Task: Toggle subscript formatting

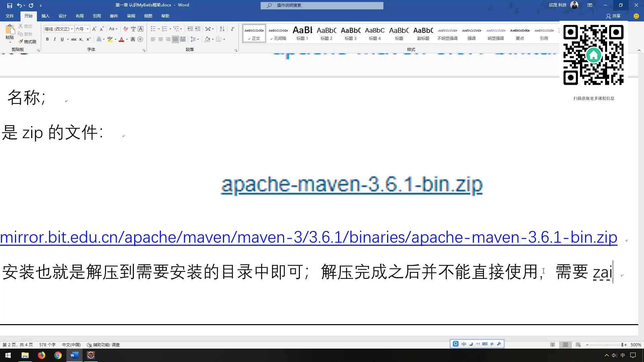Action: point(81,39)
